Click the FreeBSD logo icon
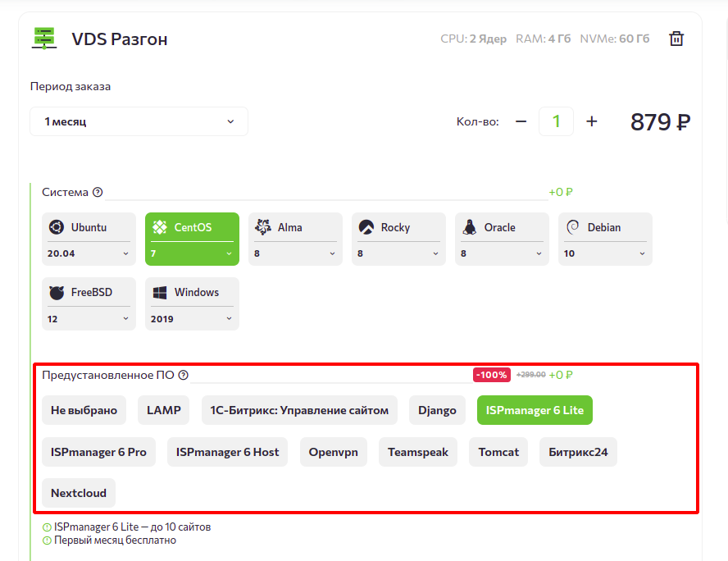 [x=57, y=293]
